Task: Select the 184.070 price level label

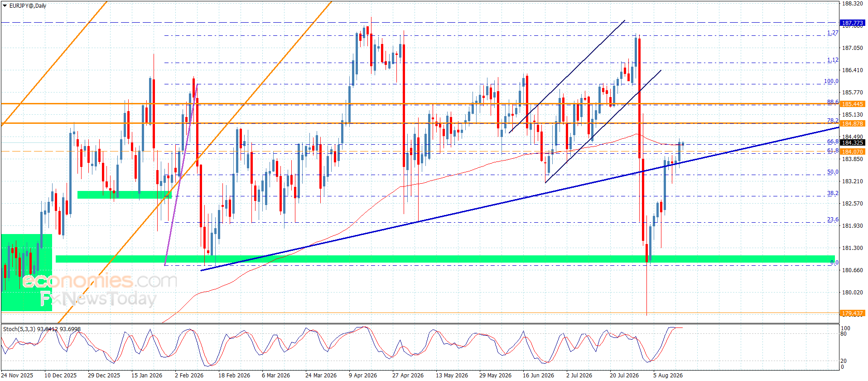Action: (852, 151)
